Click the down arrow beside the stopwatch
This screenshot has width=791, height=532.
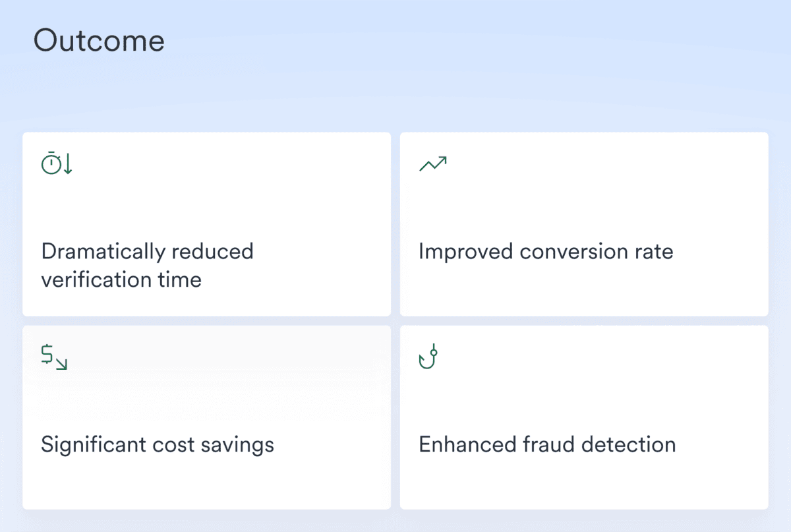[x=68, y=163]
